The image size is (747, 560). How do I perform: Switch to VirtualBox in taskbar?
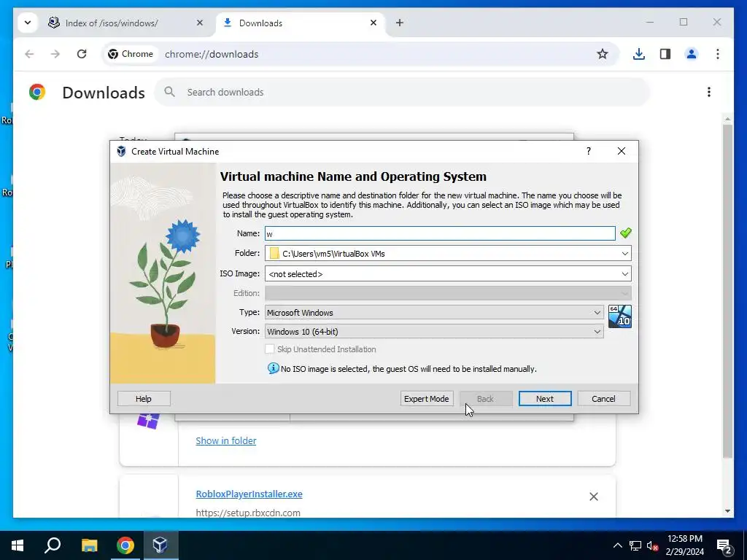[x=160, y=545]
